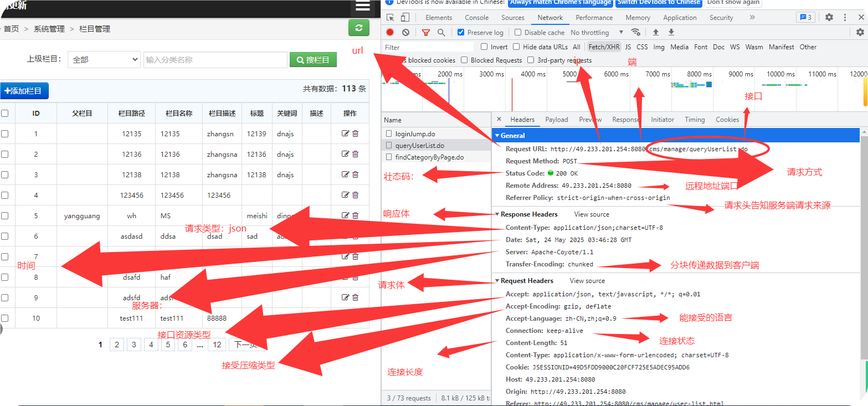Toggle the red filter funnel icon
The height and width of the screenshot is (406, 868).
pyautogui.click(x=426, y=33)
